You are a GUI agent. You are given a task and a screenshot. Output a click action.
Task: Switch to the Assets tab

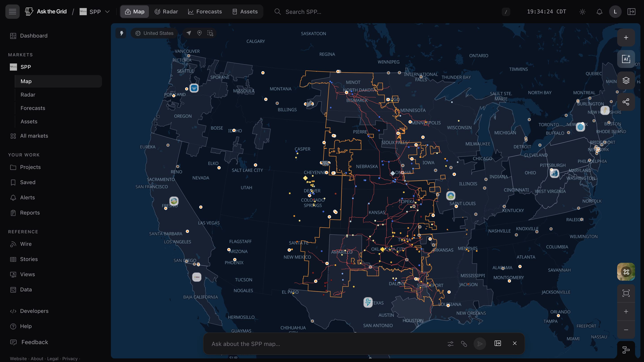click(245, 11)
